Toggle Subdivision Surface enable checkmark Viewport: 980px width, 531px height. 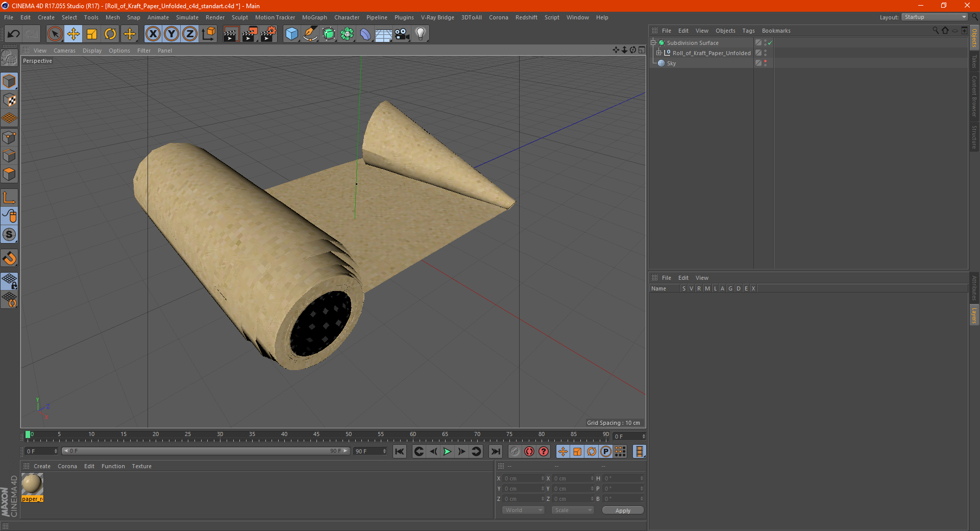point(770,43)
